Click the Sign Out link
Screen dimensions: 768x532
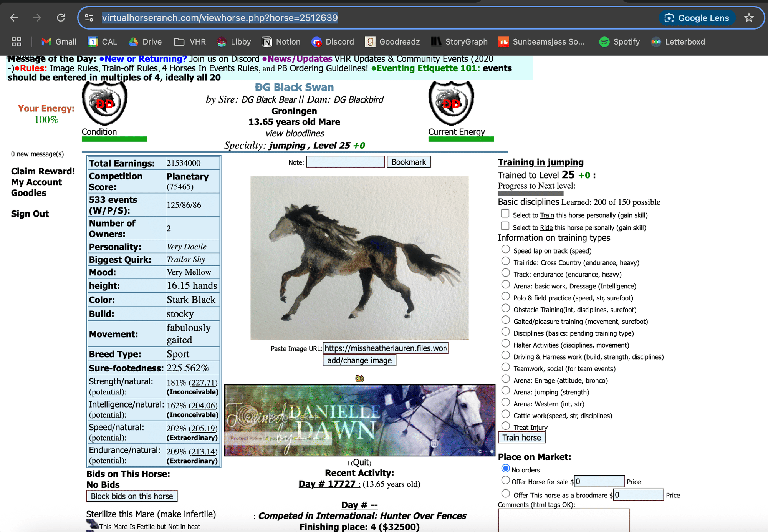(30, 214)
